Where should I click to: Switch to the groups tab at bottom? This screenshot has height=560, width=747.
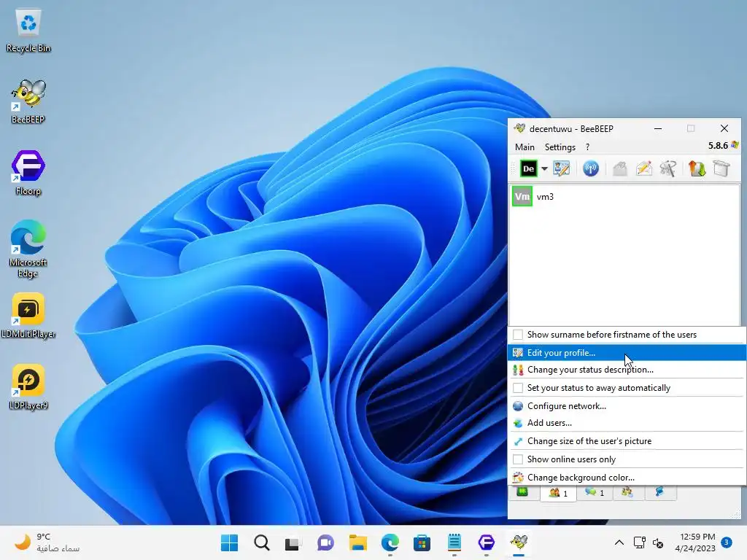[627, 492]
